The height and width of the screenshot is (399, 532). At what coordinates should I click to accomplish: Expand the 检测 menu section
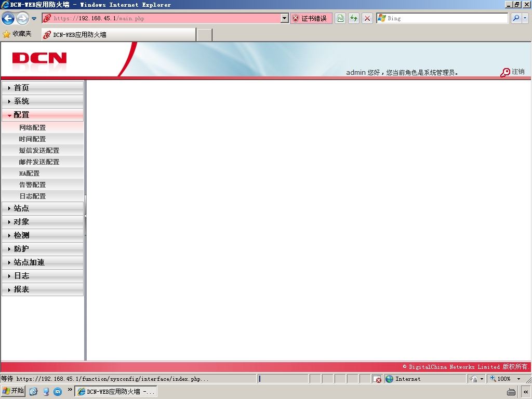point(43,235)
